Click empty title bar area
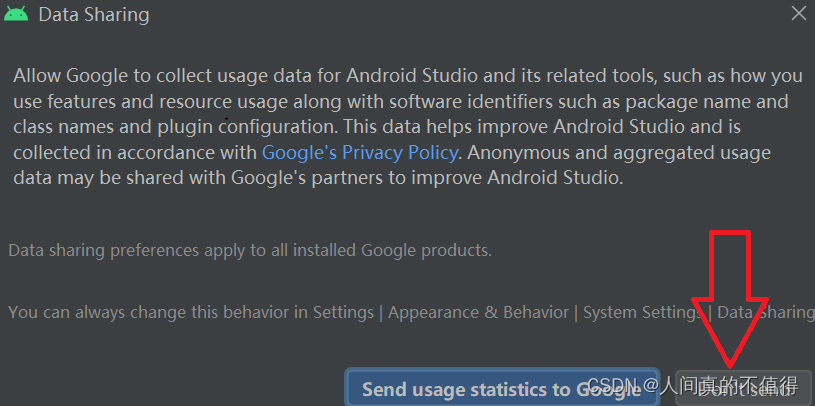Screen dimensions: 815x406 pos(450,15)
